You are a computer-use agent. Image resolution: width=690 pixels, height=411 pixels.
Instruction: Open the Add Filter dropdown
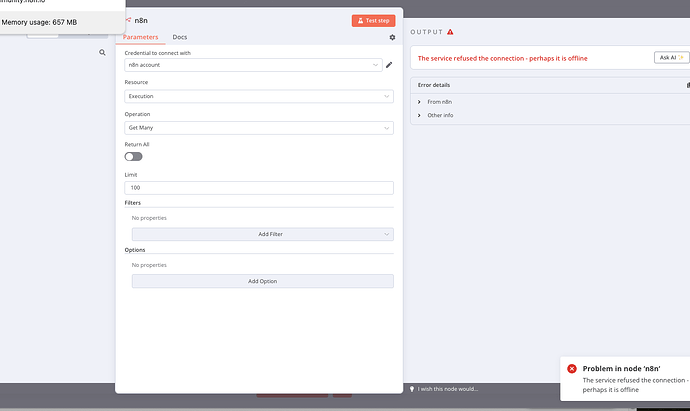pos(263,234)
